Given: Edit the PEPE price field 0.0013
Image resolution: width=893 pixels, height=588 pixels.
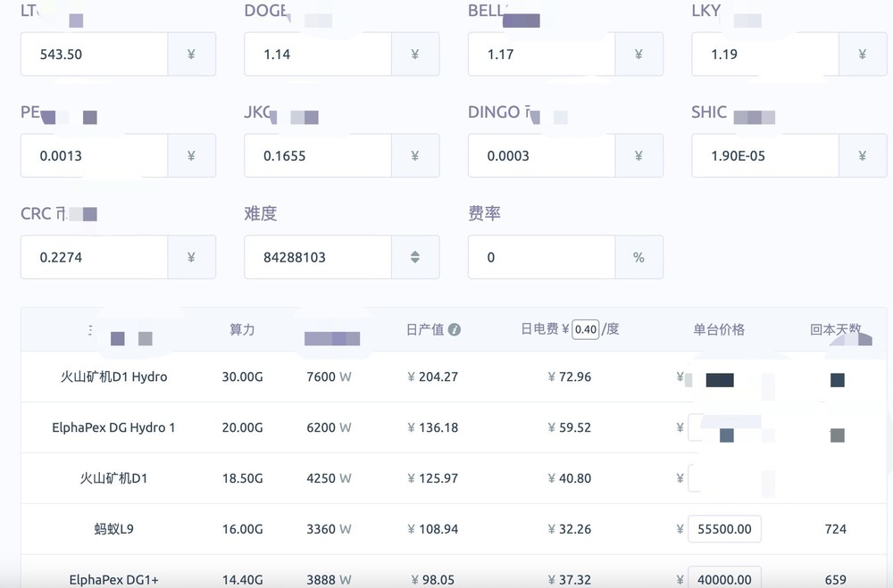Looking at the screenshot, I should [95, 156].
